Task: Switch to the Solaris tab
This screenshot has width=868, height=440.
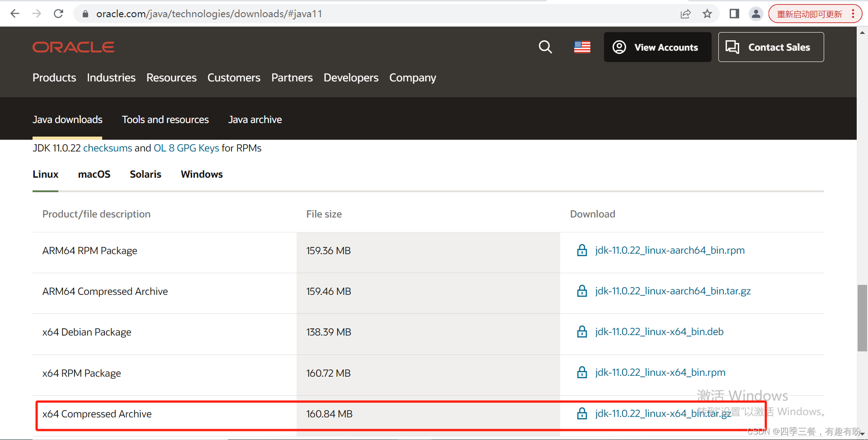Action: click(146, 174)
